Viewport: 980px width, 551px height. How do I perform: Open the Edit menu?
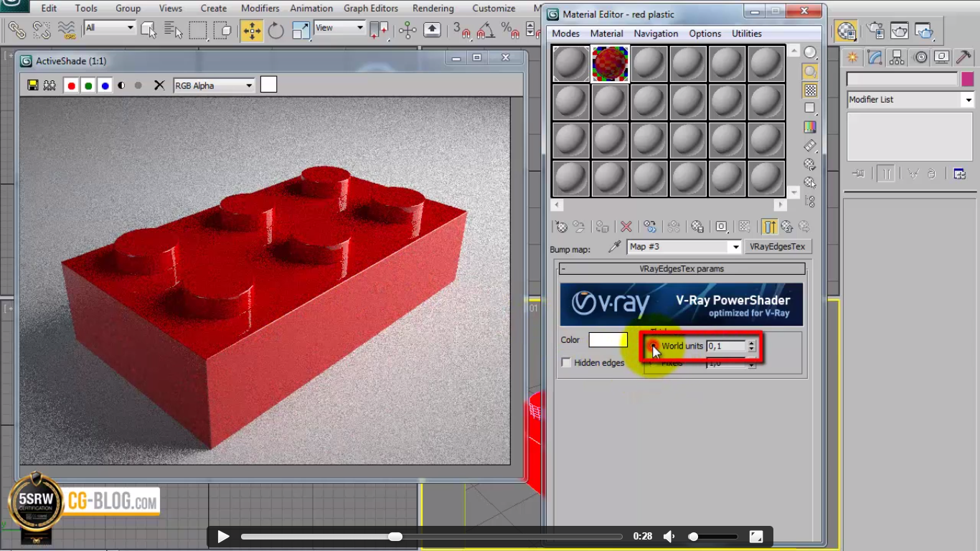(x=49, y=9)
